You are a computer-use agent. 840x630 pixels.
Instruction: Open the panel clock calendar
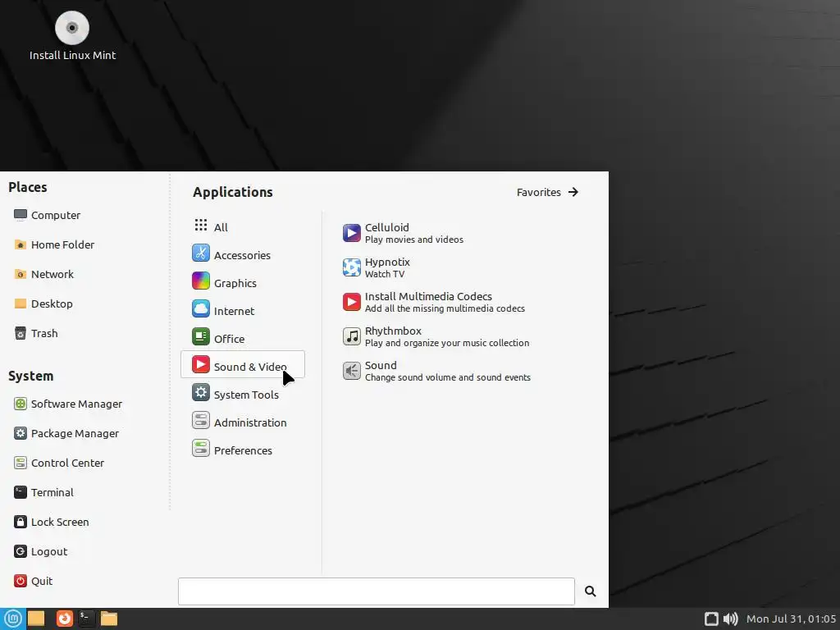point(791,619)
